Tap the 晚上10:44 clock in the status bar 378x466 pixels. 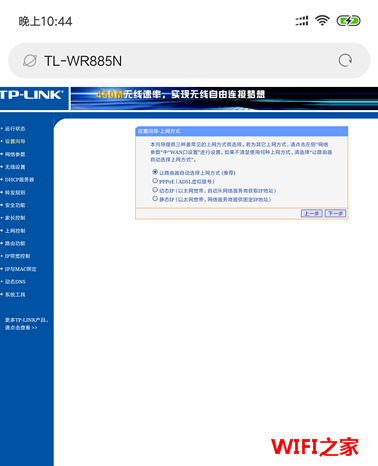pyautogui.click(x=45, y=22)
